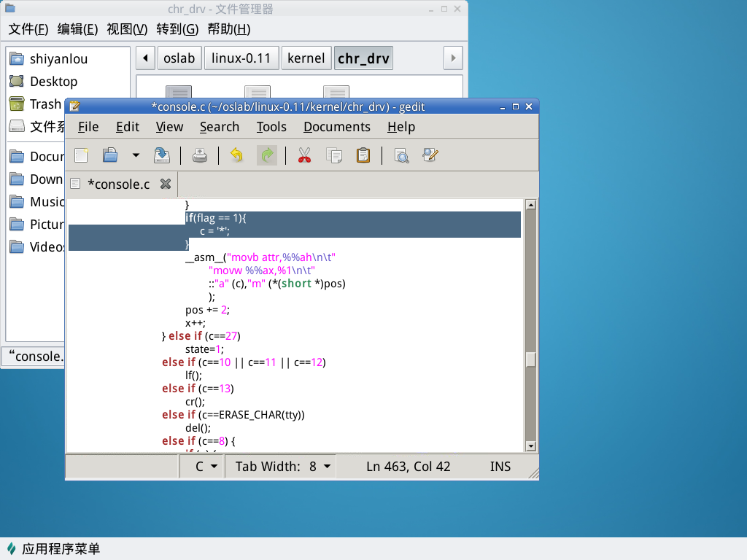This screenshot has height=560, width=747.
Task: Click the Print icon in toolbar
Action: (200, 155)
